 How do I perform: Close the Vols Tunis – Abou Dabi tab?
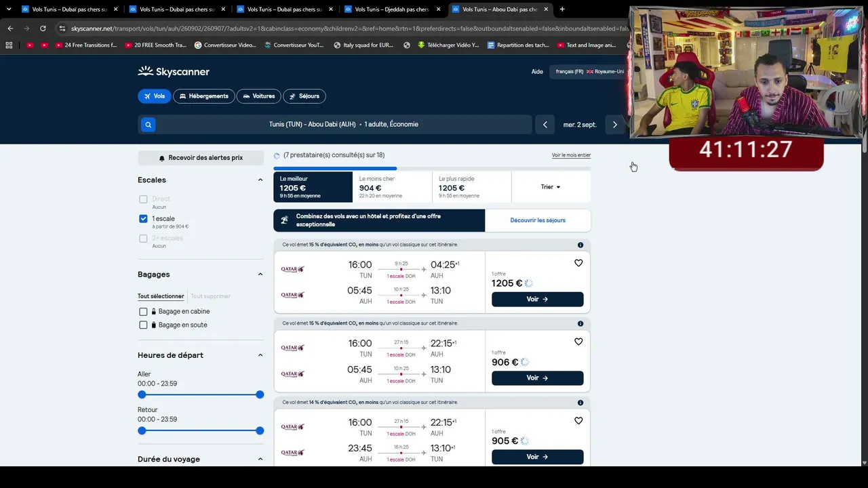546,9
